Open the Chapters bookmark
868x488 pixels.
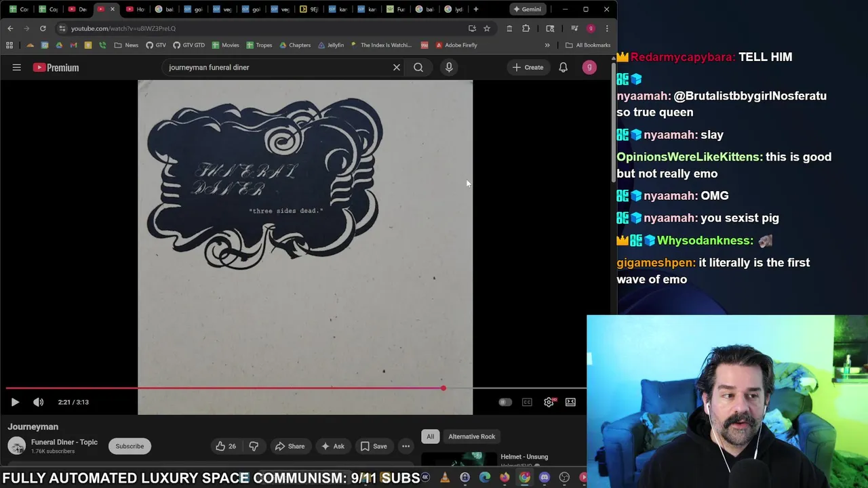click(295, 45)
